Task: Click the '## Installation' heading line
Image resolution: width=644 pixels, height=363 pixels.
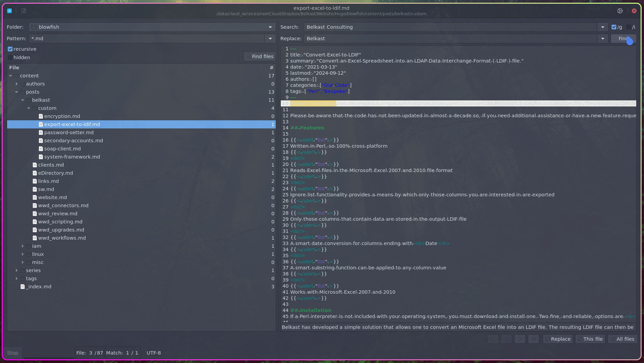Action: pos(311,310)
